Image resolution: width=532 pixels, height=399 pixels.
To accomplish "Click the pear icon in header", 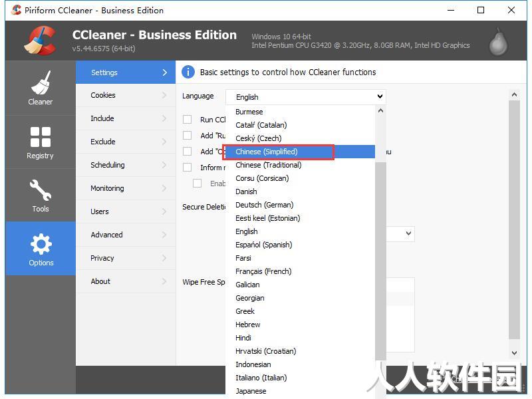I will pyautogui.click(x=498, y=42).
